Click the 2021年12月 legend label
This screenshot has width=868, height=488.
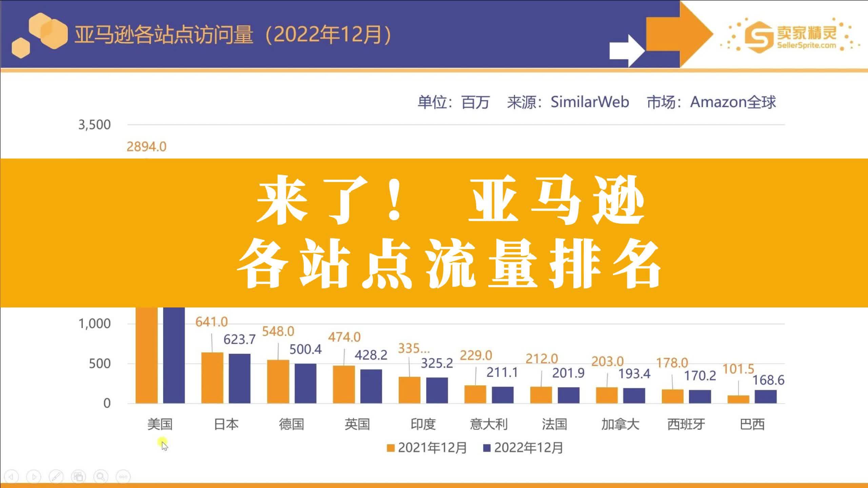pos(432,448)
